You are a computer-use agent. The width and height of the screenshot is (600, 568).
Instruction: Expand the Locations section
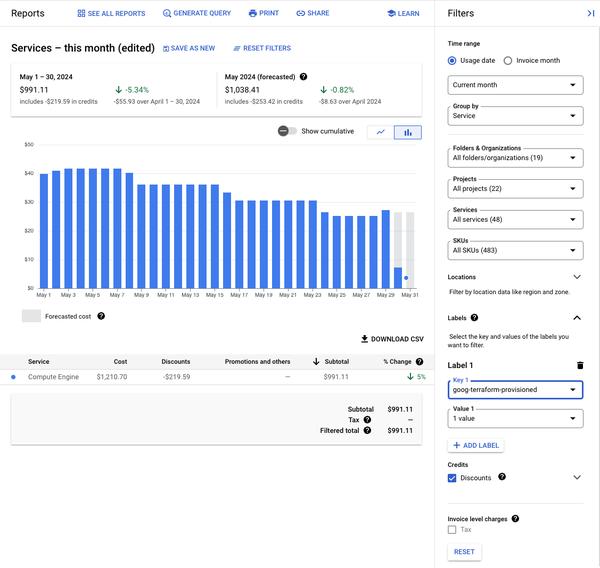click(x=577, y=277)
